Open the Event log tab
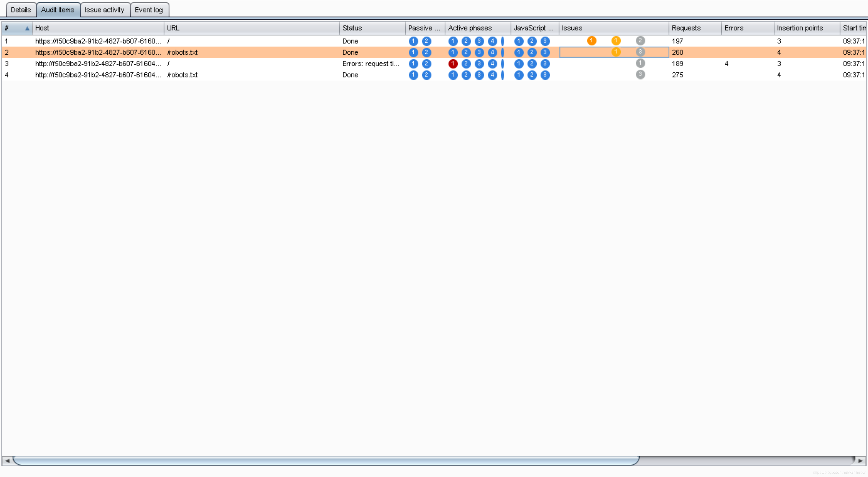868x477 pixels. point(149,10)
